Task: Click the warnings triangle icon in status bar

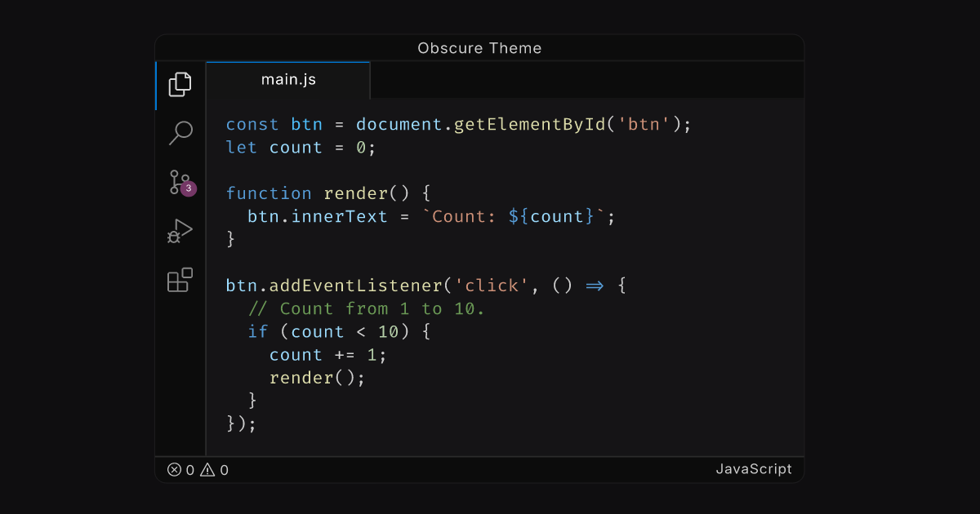Action: tap(207, 469)
